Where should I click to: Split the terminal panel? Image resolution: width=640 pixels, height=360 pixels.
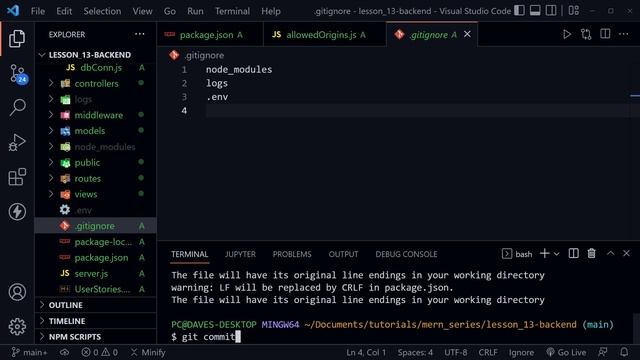(x=573, y=253)
